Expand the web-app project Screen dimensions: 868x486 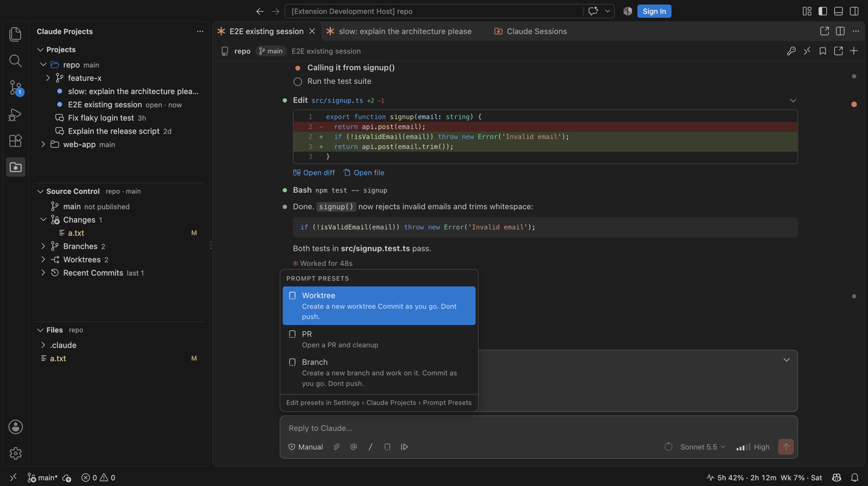(43, 145)
